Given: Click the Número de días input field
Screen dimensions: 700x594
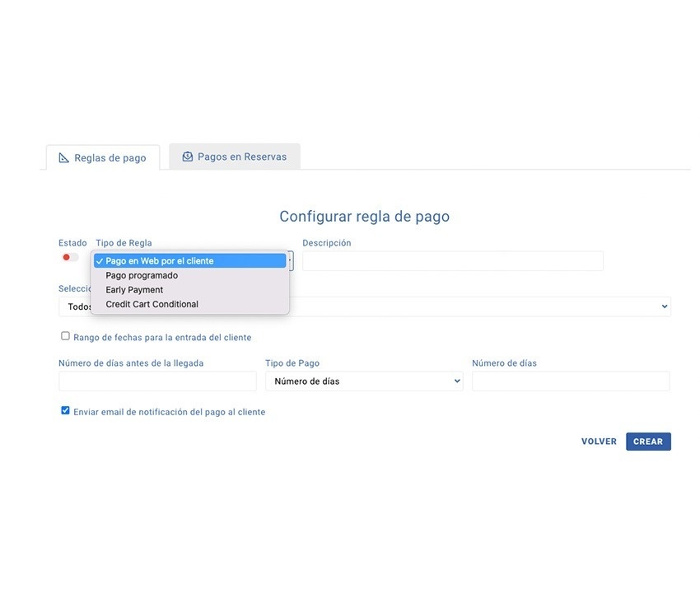Looking at the screenshot, I should [x=570, y=381].
